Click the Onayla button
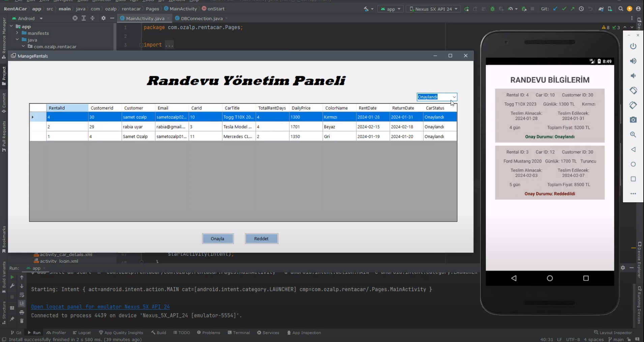The image size is (644, 342). click(x=217, y=239)
